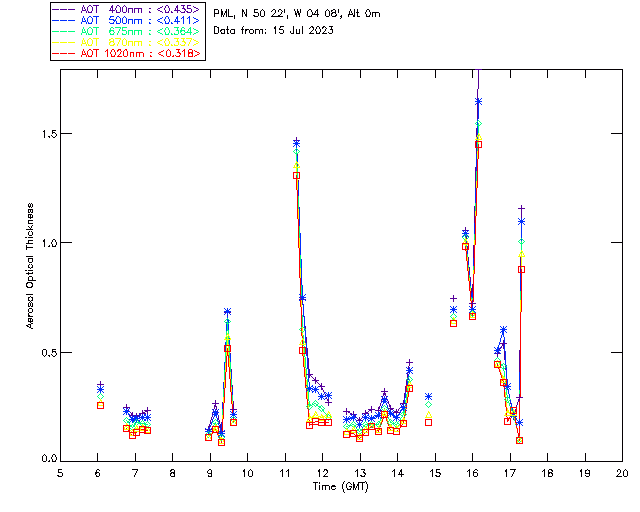Click the x-axis label 8
640x512 pixels.
pyautogui.click(x=173, y=473)
